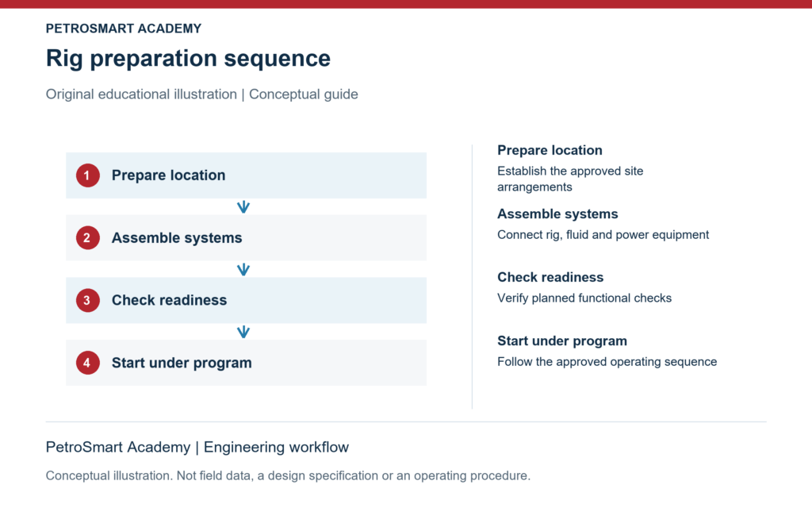The image size is (812, 508).
Task: Click 'Follow the approved operating sequence' text
Action: [607, 362]
